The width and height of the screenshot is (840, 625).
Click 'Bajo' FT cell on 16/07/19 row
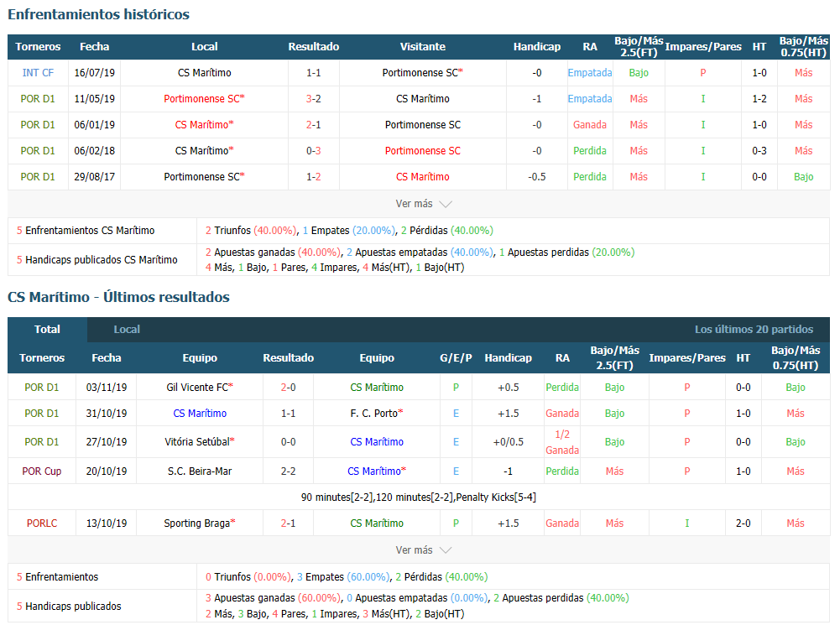coord(639,73)
